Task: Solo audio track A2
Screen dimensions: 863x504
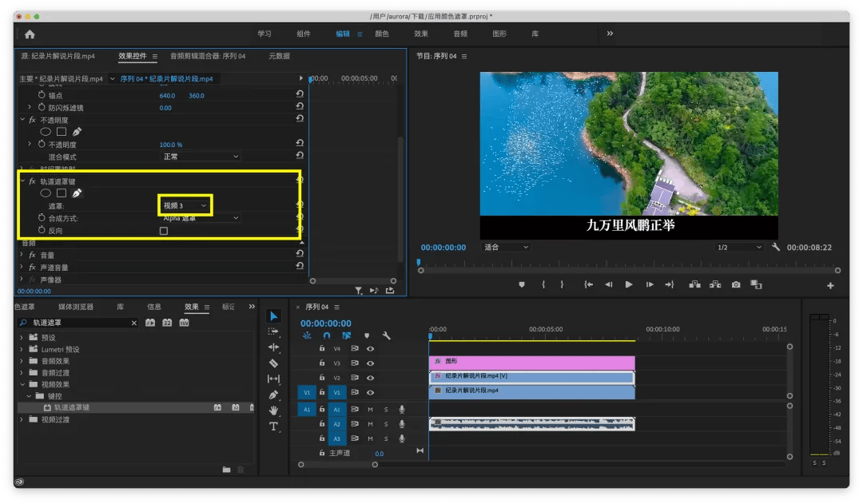Action: [386, 424]
